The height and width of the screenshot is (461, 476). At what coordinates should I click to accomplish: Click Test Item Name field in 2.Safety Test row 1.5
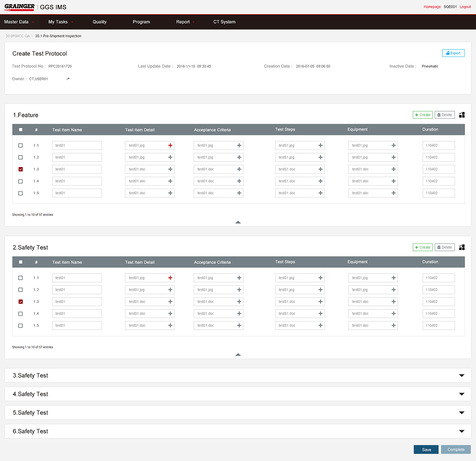(x=77, y=326)
